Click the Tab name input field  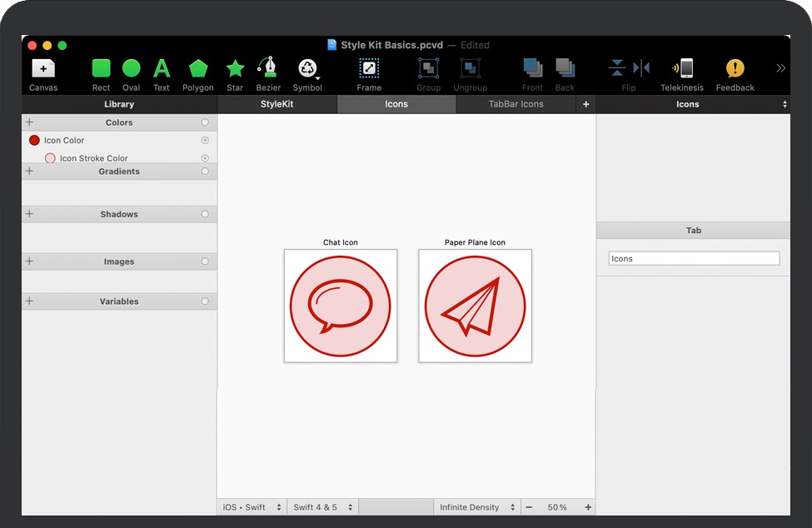coord(694,259)
